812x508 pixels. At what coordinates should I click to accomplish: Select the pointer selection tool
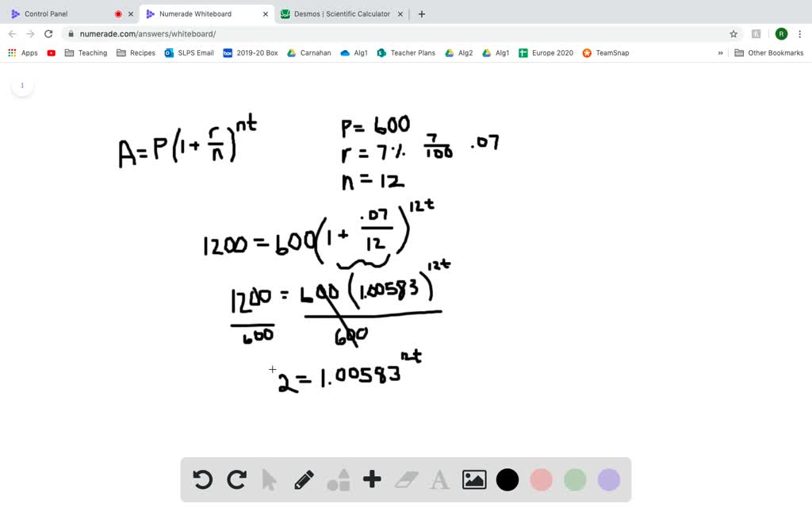pos(270,479)
